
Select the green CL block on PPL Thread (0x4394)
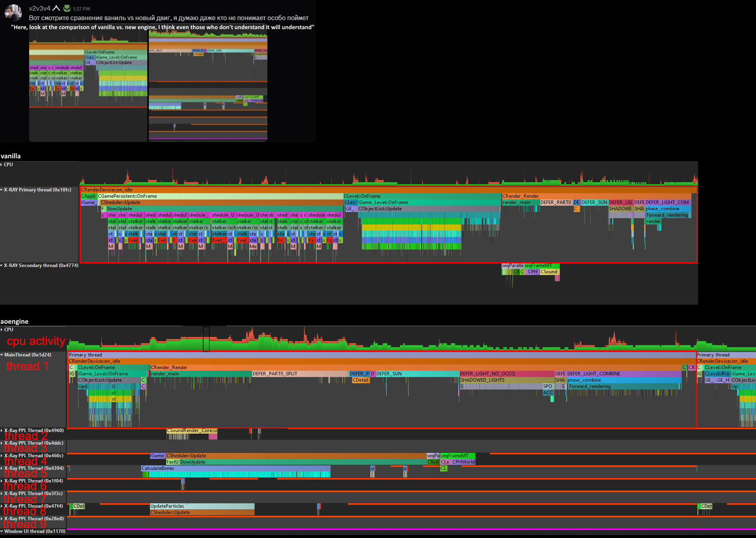(x=444, y=468)
